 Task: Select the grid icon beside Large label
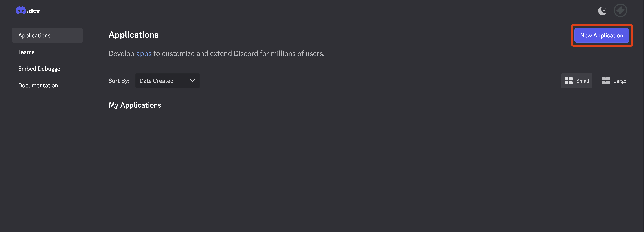coord(606,80)
